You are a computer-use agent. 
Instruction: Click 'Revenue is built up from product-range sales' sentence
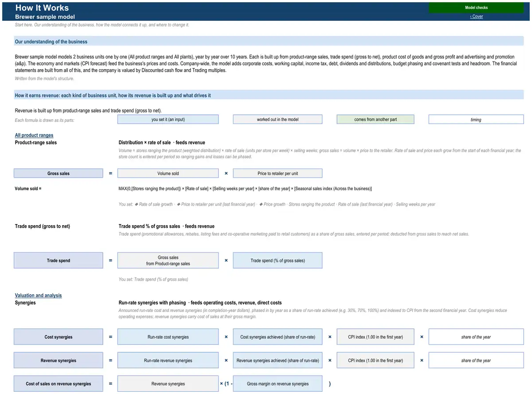(89, 110)
